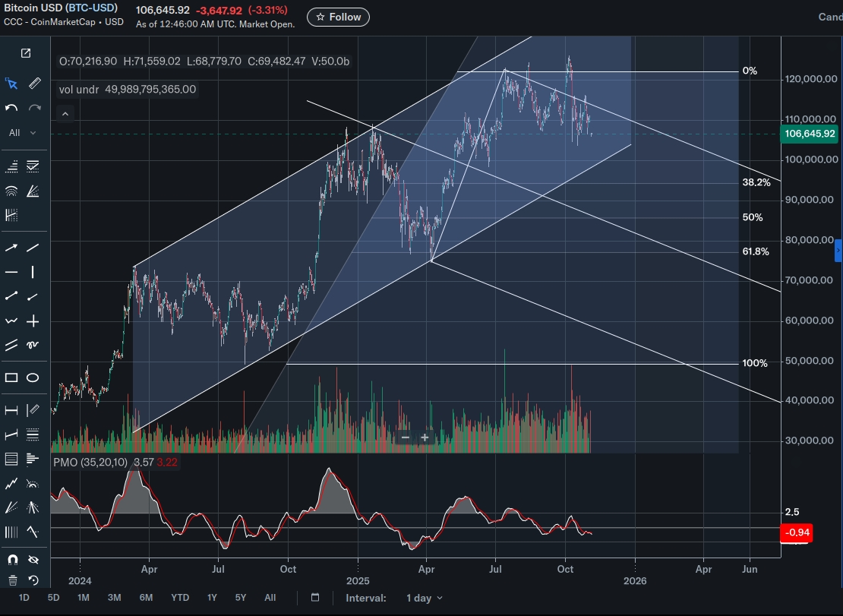This screenshot has width=843, height=616.
Task: Choose the freehand scribble drawing tool
Action: [33, 345]
